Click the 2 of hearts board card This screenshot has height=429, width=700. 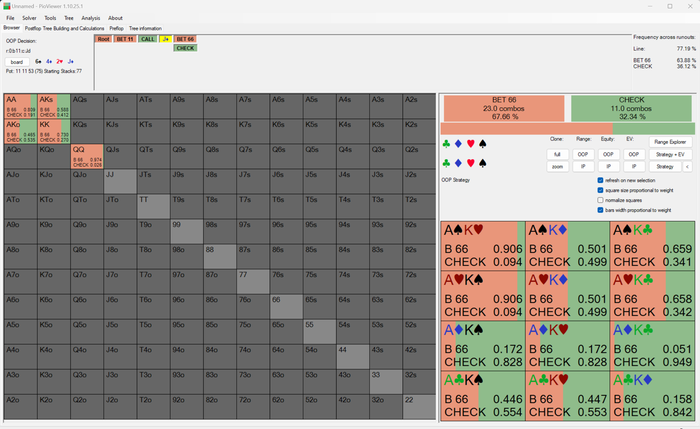click(60, 62)
